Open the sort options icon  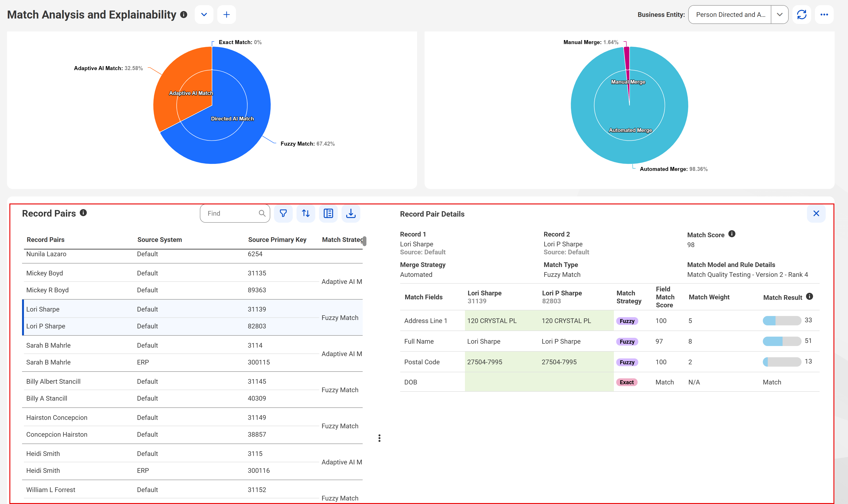coord(306,213)
